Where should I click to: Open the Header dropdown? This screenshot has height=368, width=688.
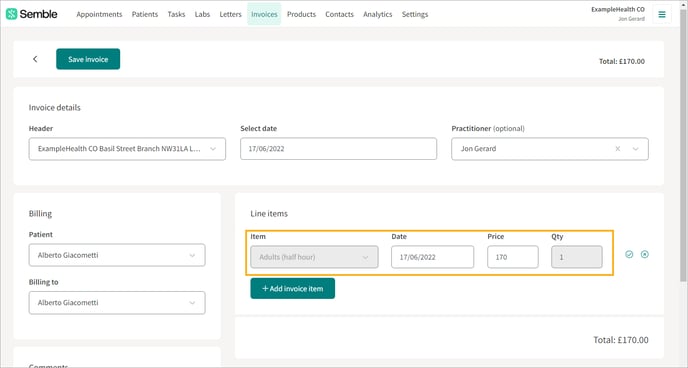click(127, 149)
